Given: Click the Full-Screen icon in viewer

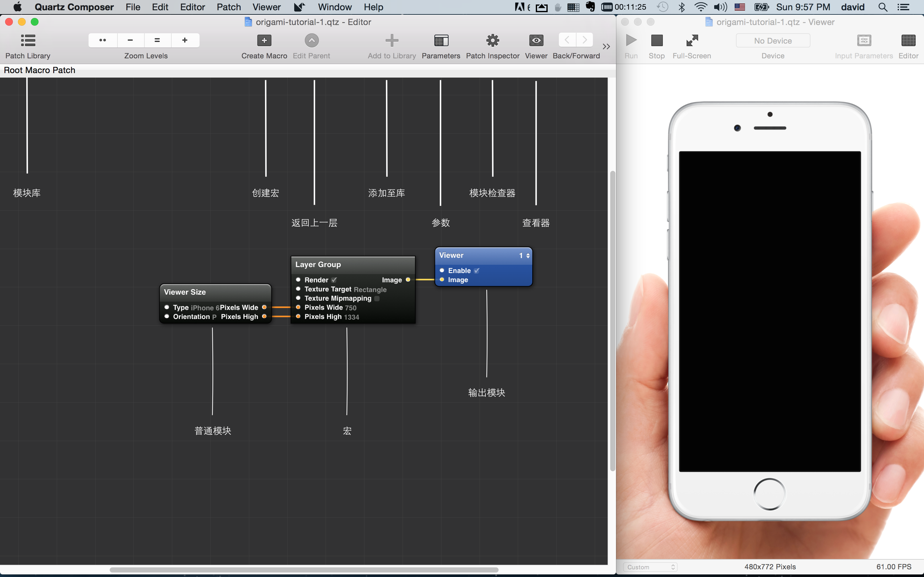Looking at the screenshot, I should pyautogui.click(x=692, y=40).
